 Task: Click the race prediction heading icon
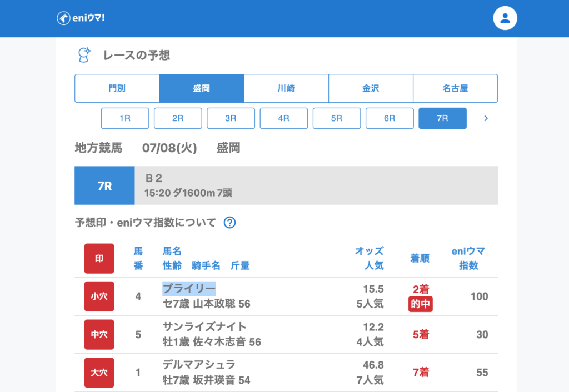pos(84,54)
